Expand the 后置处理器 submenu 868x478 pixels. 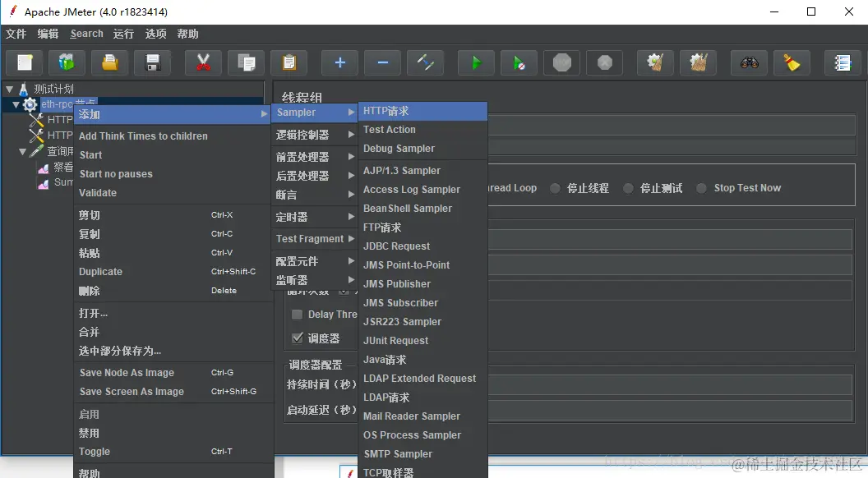coord(315,176)
